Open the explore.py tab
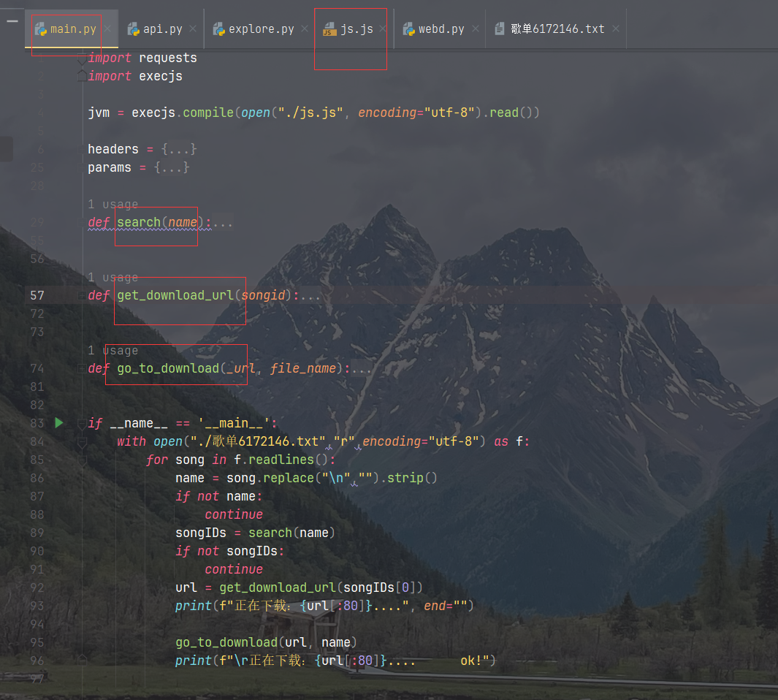778x700 pixels. pos(261,28)
